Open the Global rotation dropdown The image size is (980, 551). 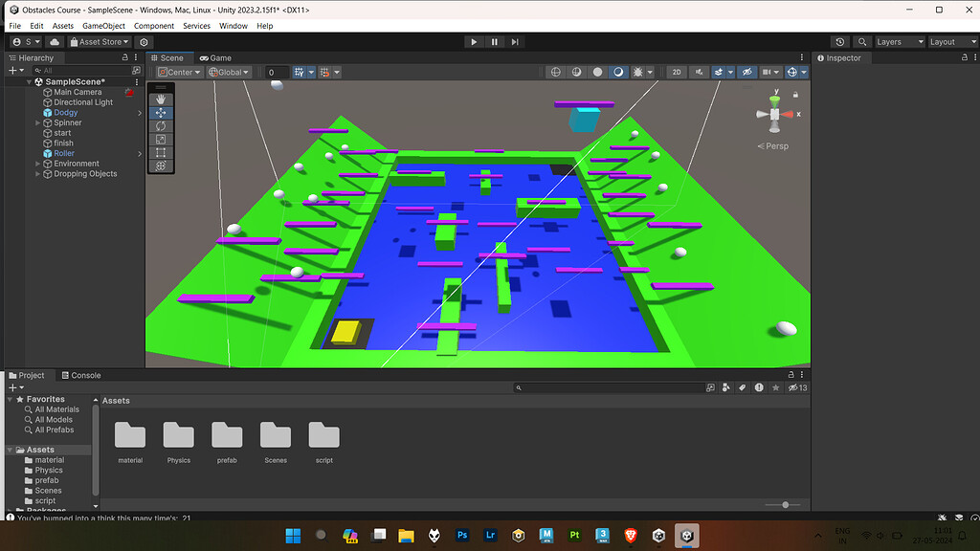(228, 72)
